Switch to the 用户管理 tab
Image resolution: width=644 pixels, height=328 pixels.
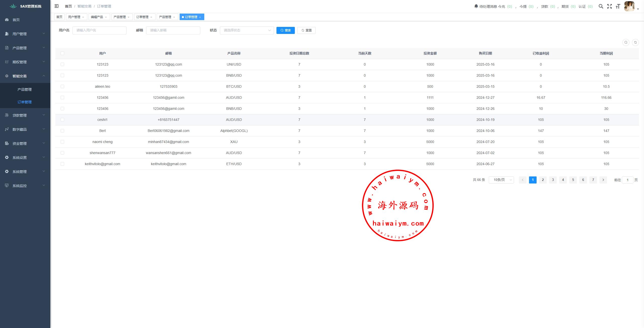click(x=74, y=17)
